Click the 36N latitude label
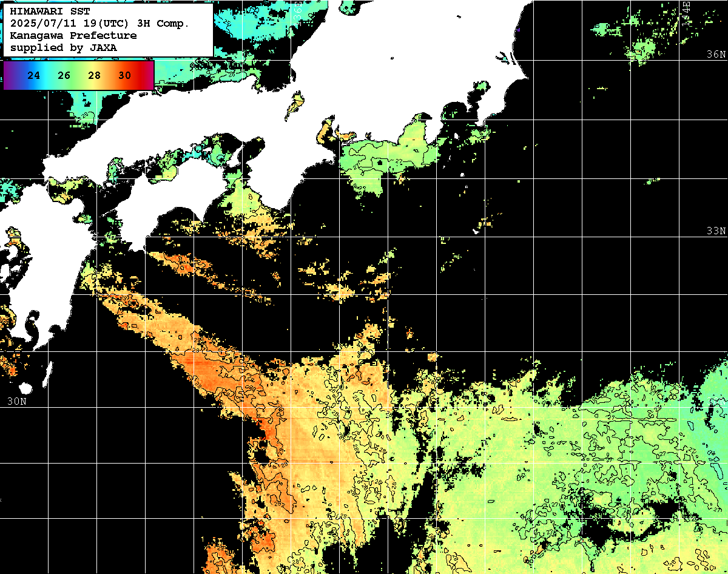The image size is (728, 574). click(x=716, y=54)
